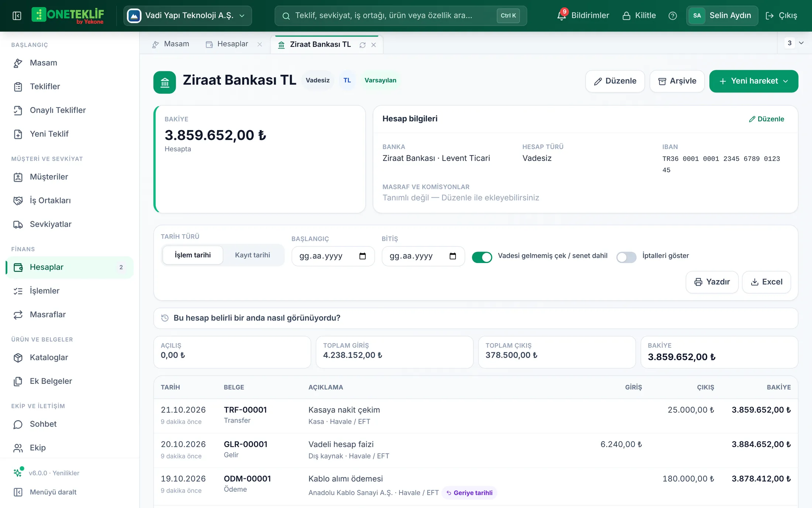Select Kayıt tarihi date type
The height and width of the screenshot is (508, 812).
pos(252,255)
